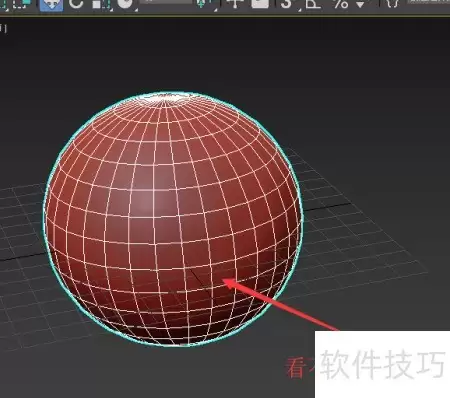
Task: Pick the Select and Scale tool
Action: (101, 4)
